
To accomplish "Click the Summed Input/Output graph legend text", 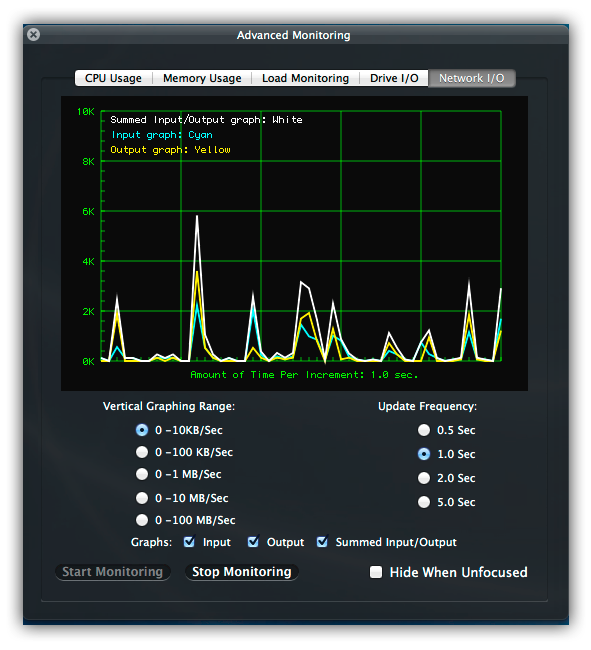I will click(x=206, y=120).
